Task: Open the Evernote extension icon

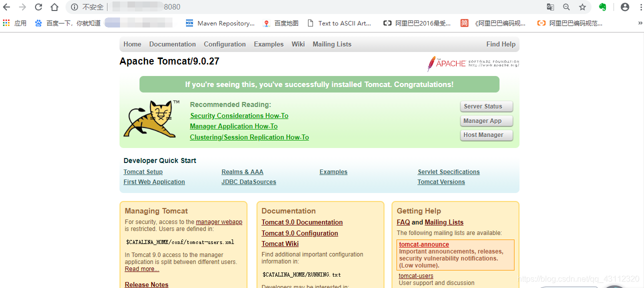Action: coord(603,7)
